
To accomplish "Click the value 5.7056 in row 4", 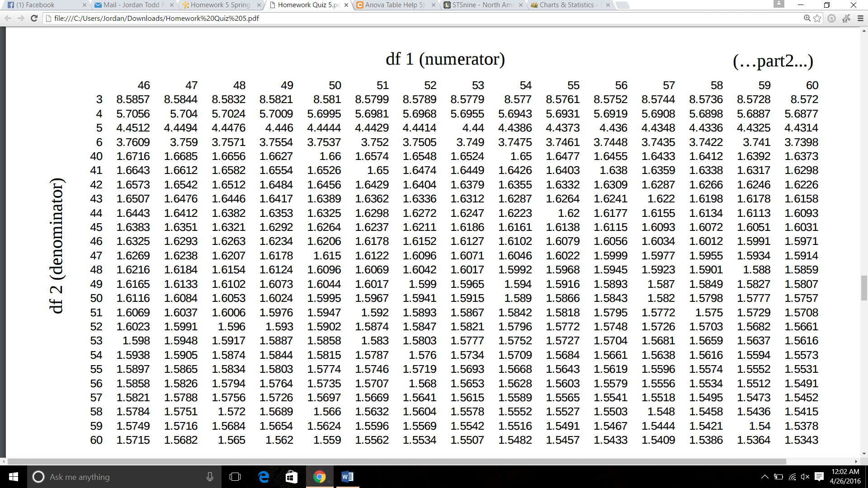I will pos(133,114).
